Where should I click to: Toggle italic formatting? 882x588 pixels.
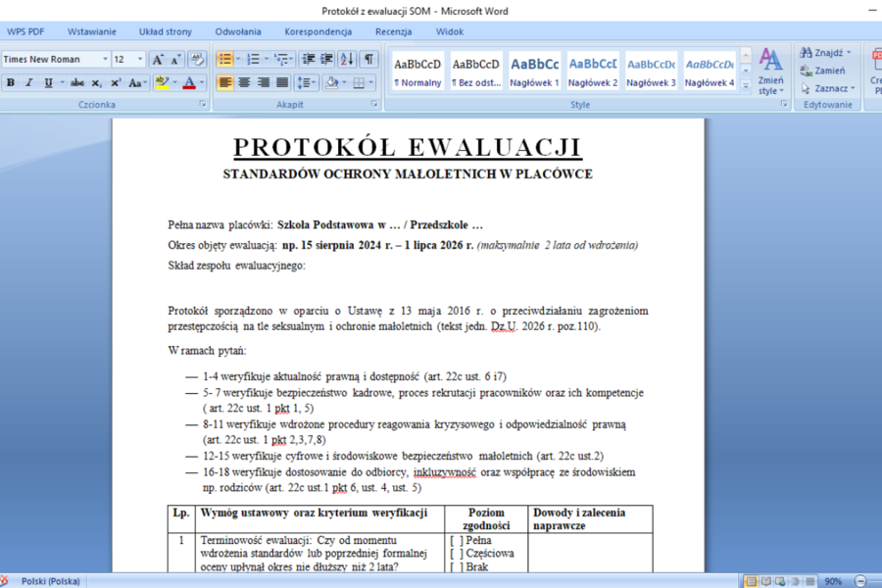pyautogui.click(x=29, y=82)
